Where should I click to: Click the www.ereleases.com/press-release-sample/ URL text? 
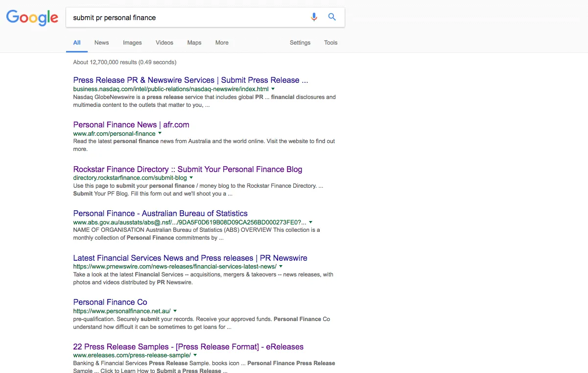(132, 355)
